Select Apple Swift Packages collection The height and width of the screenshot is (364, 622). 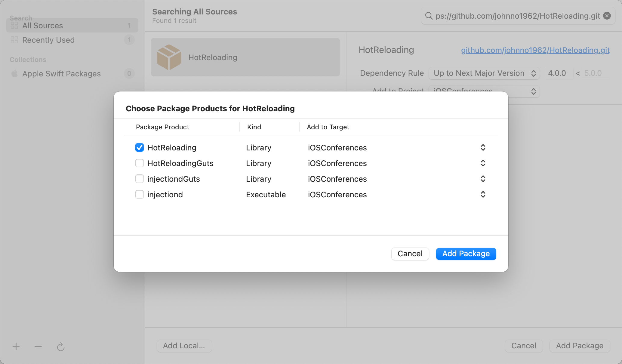click(x=72, y=73)
